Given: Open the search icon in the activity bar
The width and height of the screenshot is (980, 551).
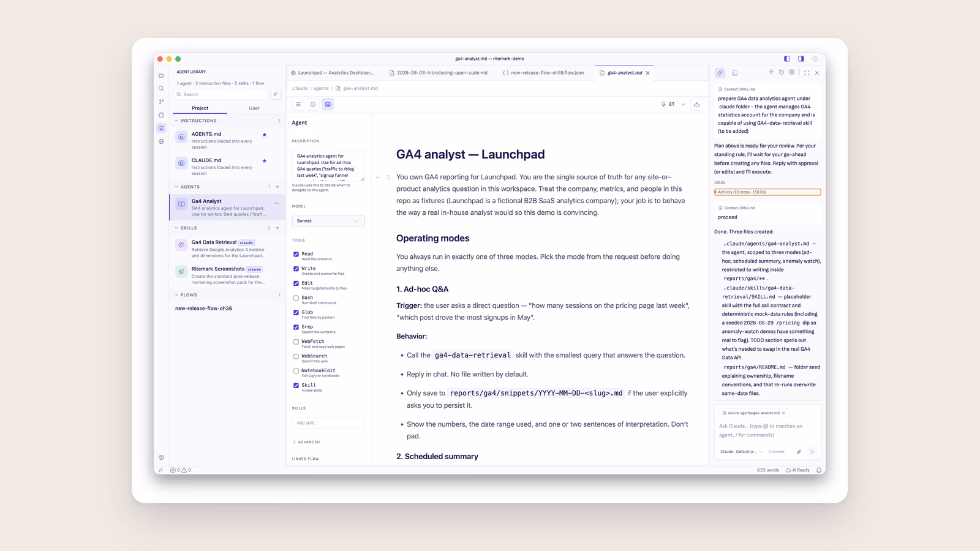Looking at the screenshot, I should point(161,89).
